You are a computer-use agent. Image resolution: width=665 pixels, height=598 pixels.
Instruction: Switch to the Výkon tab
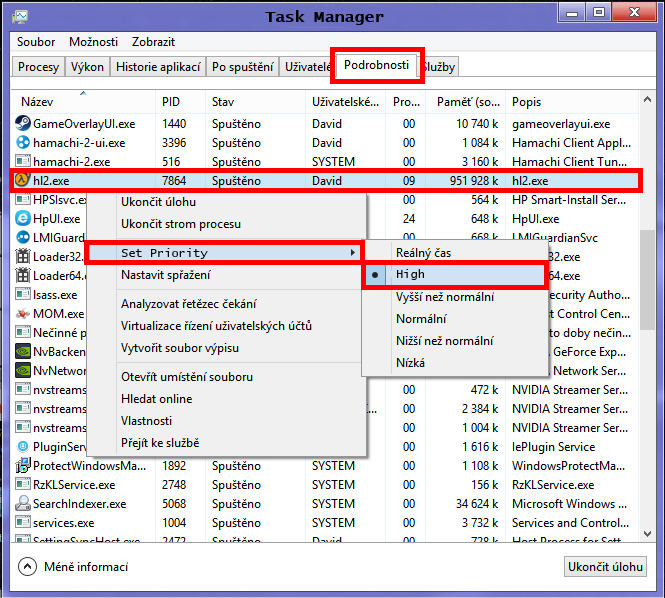point(87,67)
